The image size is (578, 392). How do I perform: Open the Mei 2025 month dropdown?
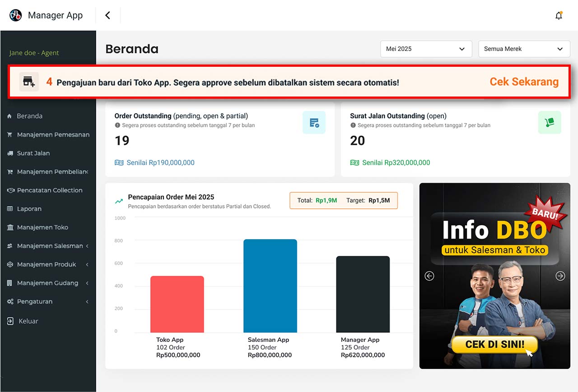pyautogui.click(x=426, y=49)
